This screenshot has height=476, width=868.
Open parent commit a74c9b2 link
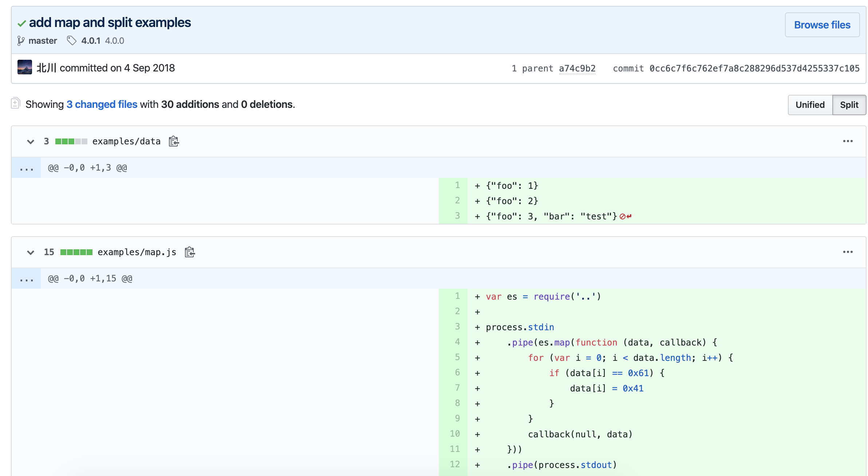click(x=577, y=69)
